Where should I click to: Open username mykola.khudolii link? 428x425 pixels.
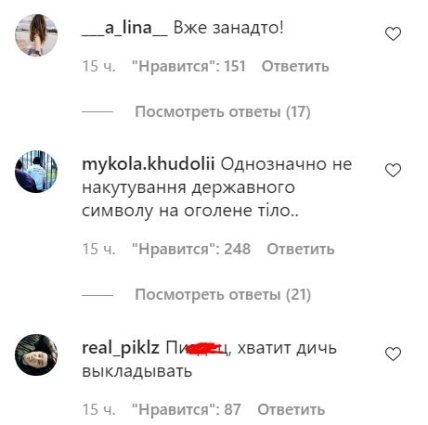148,164
